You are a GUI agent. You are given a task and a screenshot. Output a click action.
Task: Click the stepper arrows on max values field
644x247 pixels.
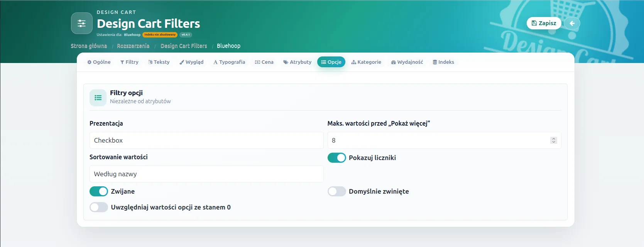pos(554,140)
